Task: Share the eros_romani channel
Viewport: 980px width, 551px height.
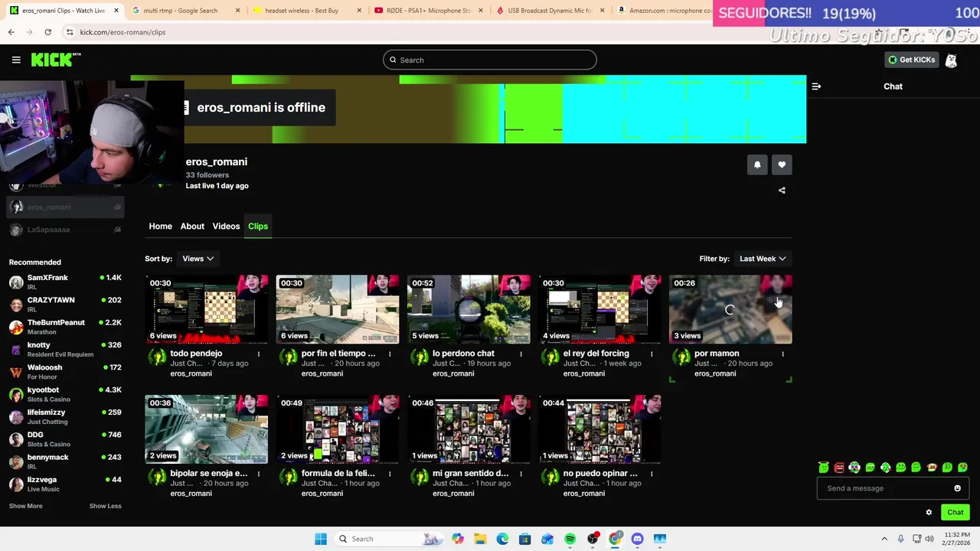Action: click(782, 191)
